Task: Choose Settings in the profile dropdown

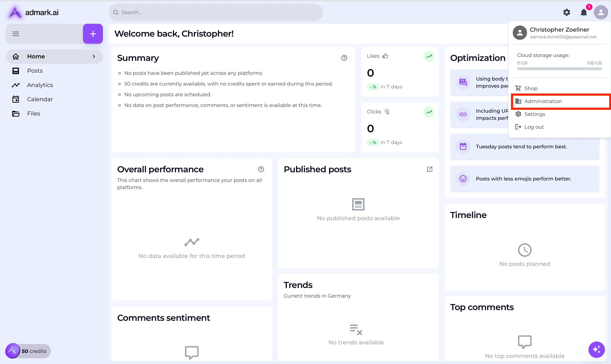Action: point(534,114)
